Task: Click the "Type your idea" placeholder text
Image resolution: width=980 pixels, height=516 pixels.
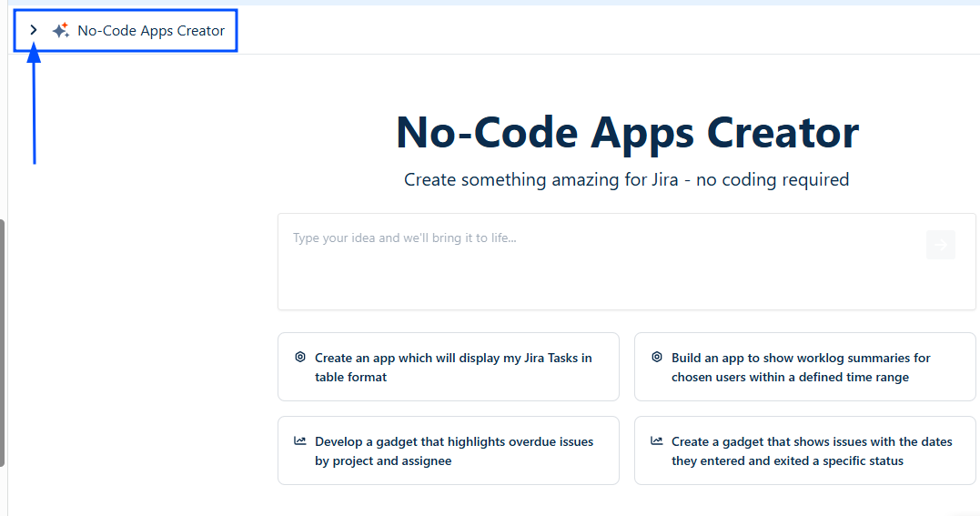Action: (404, 238)
